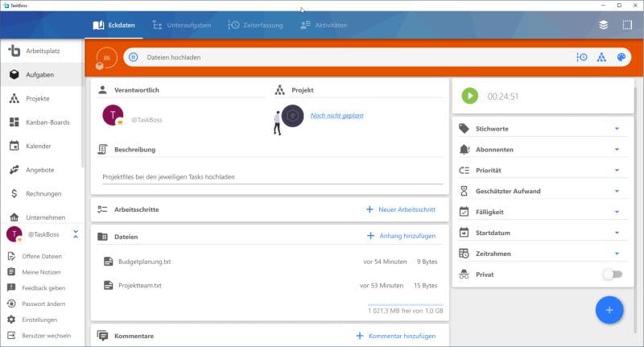This screenshot has width=644, height=347.
Task: Click the Abonnenten bell icon
Action: point(464,150)
